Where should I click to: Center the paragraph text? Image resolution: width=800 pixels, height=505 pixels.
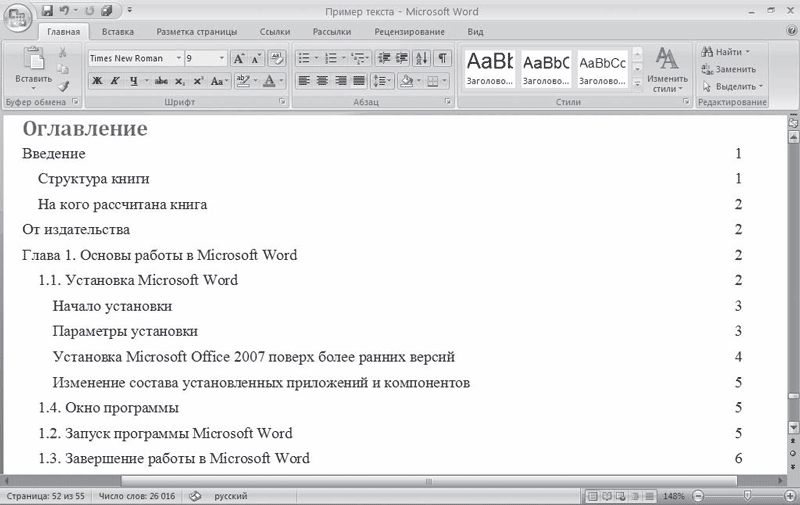[322, 81]
